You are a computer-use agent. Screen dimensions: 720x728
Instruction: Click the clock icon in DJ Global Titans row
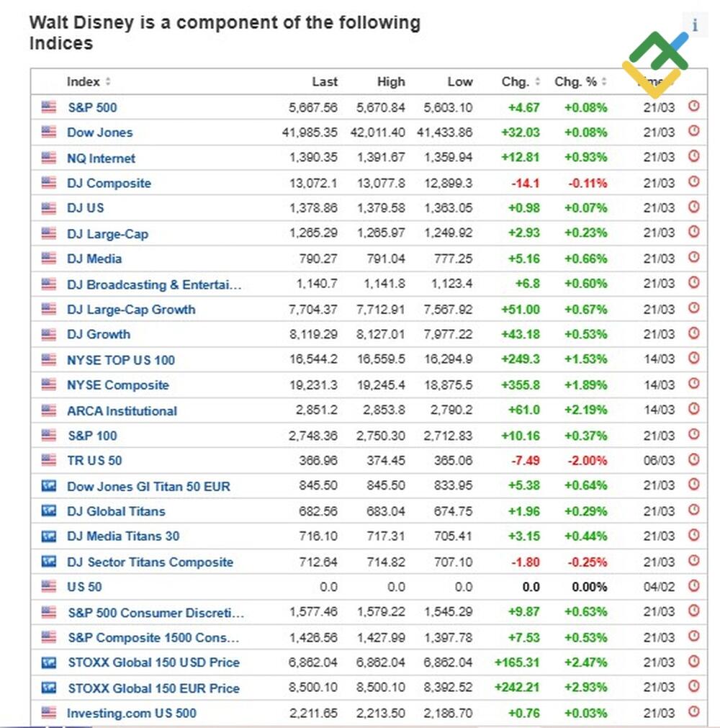coord(693,510)
